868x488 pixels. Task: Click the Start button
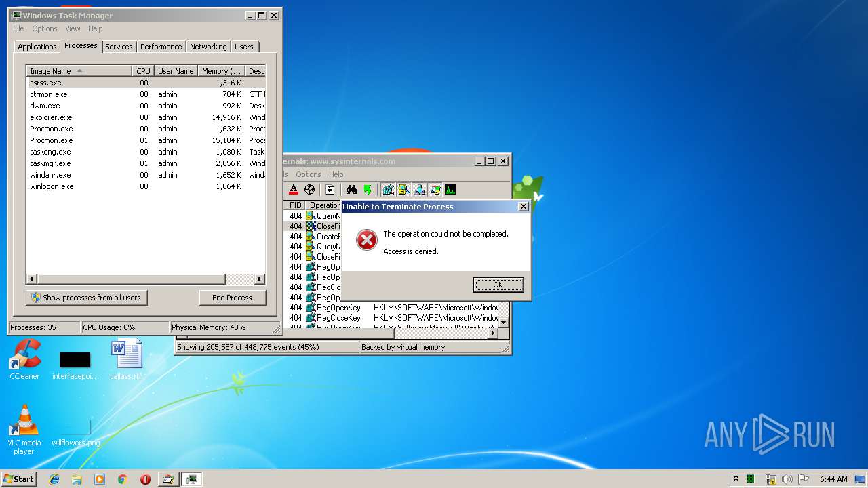[19, 479]
